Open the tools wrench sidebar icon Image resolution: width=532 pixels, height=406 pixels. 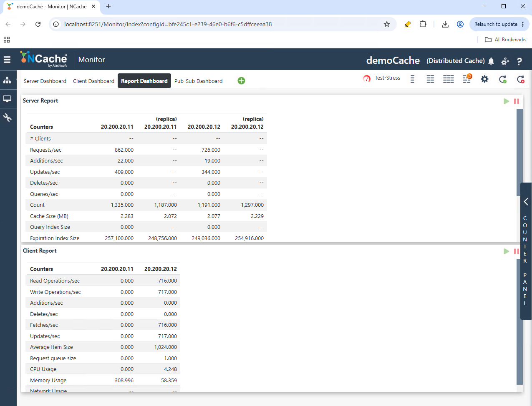pos(7,118)
